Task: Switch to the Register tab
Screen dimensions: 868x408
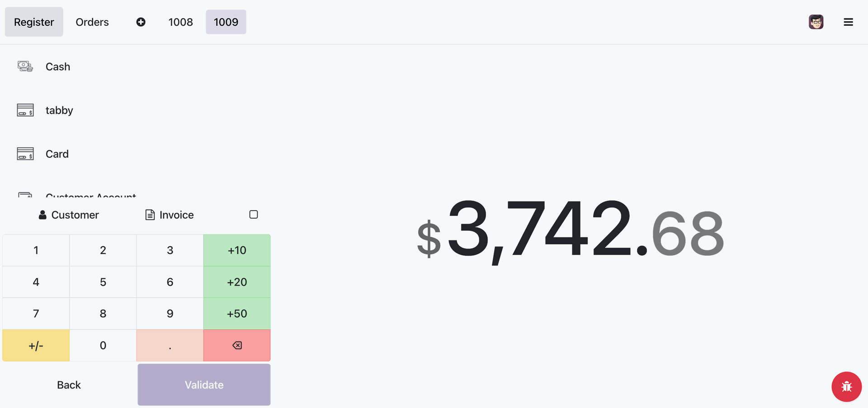Action: 34,22
